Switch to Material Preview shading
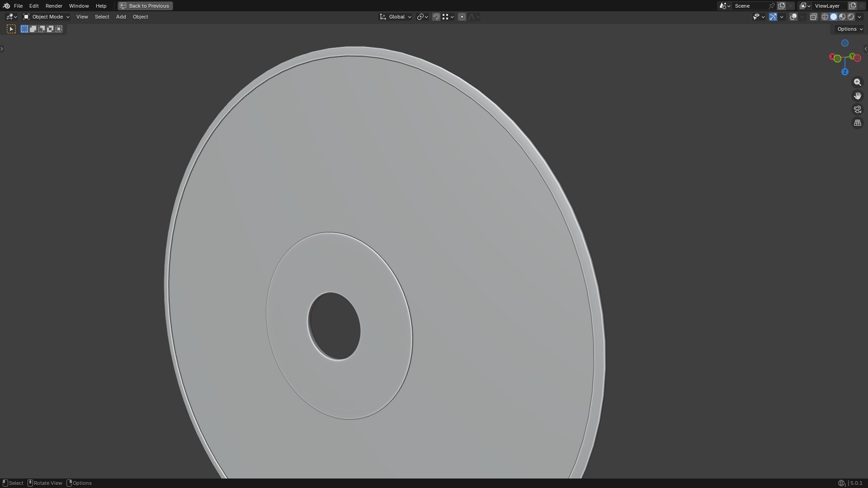868x488 pixels. (x=842, y=17)
